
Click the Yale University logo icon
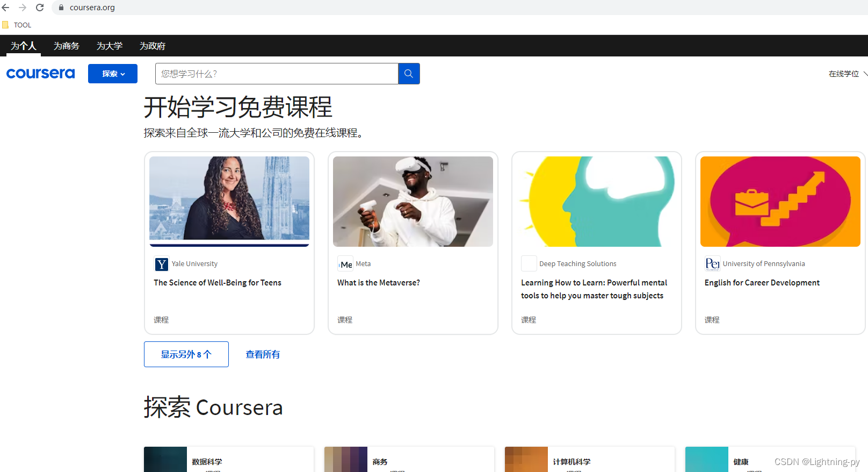coord(161,264)
